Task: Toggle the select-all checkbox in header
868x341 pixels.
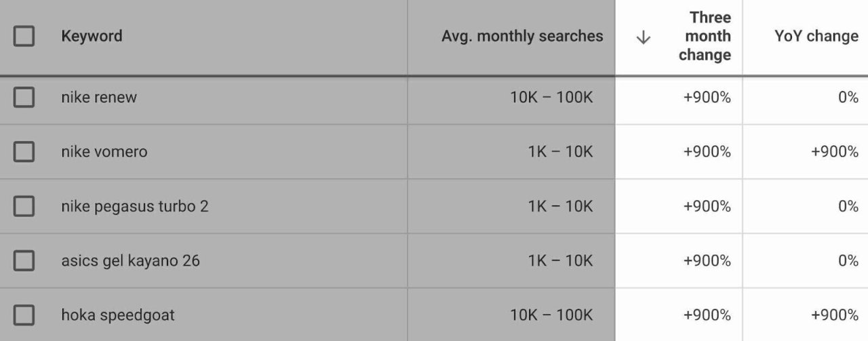Action: pyautogui.click(x=24, y=36)
